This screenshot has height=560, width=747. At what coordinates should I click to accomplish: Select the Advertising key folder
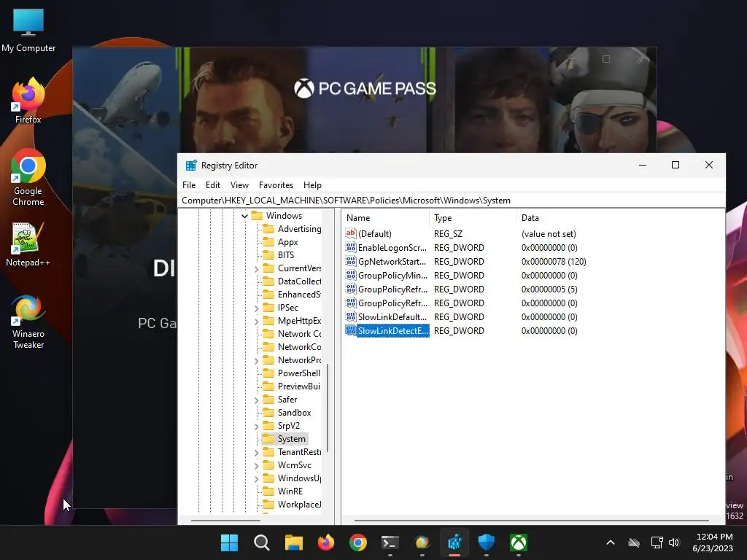click(x=292, y=229)
